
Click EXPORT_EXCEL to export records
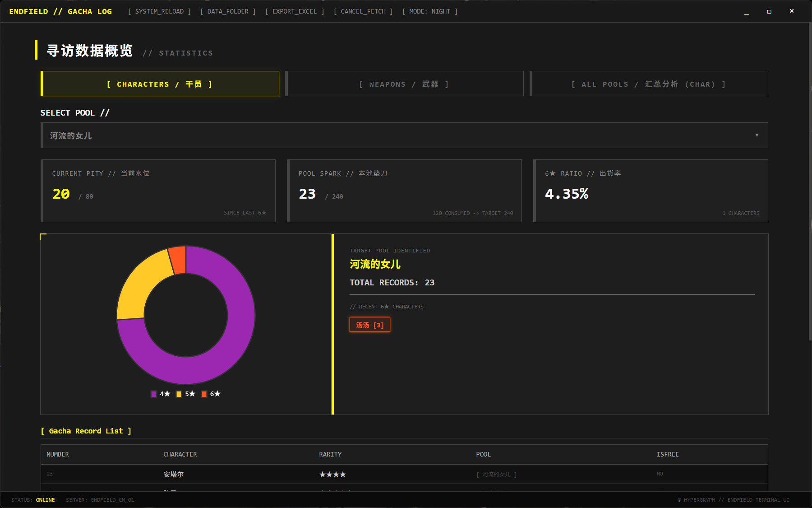pyautogui.click(x=295, y=11)
